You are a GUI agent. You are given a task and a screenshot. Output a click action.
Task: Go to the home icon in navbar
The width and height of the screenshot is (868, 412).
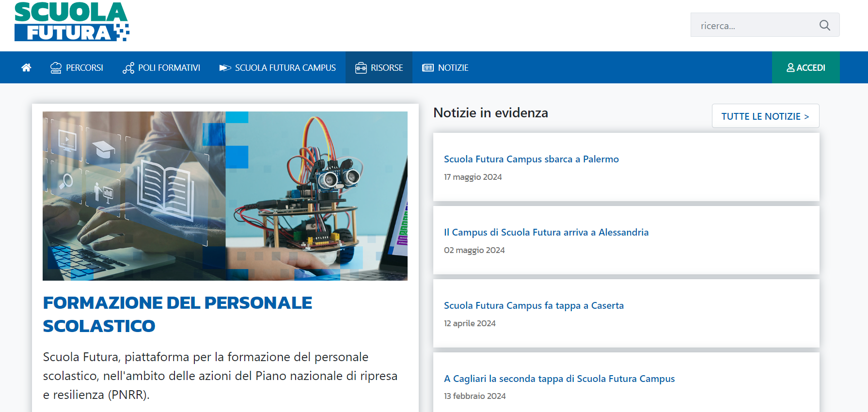tap(26, 67)
